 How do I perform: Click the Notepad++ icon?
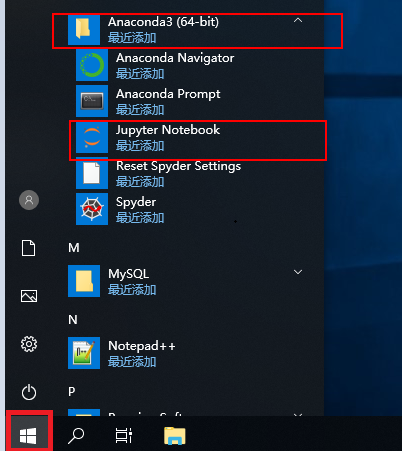tap(84, 353)
